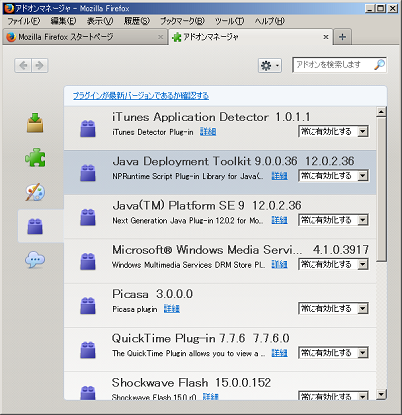Click the Java Deployment Toolkit plugin icon

click(x=88, y=173)
